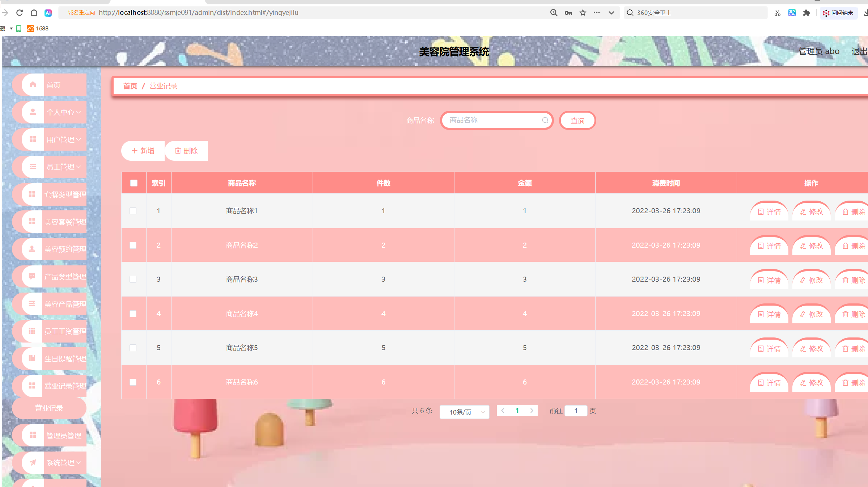
Task: Click 修改 for row 商品名称3
Action: click(812, 280)
